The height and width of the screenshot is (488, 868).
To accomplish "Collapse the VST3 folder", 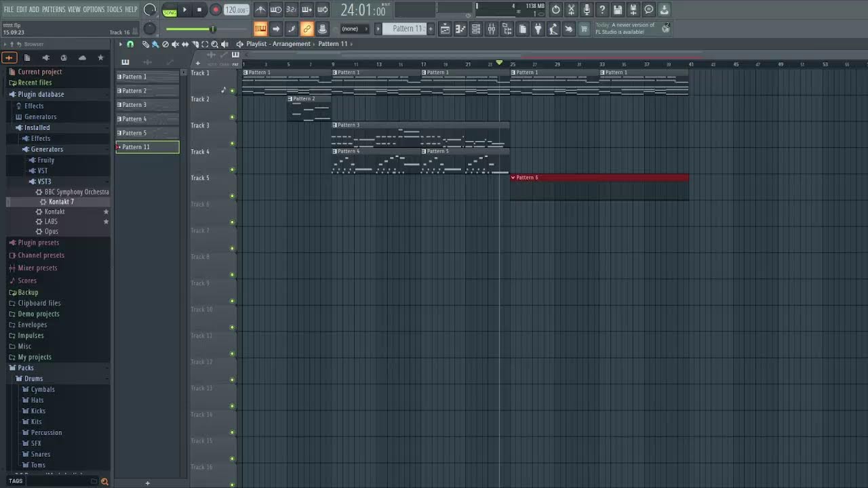I will [44, 182].
